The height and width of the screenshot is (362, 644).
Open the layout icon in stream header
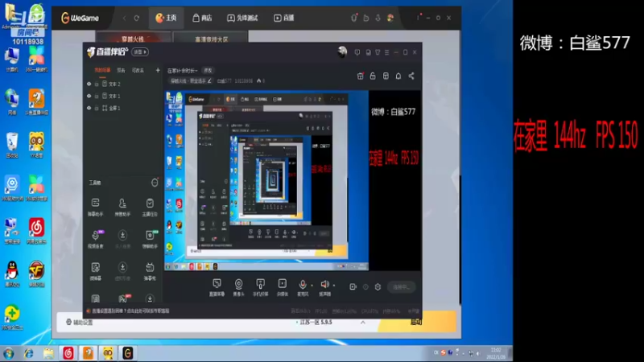pyautogui.click(x=386, y=76)
